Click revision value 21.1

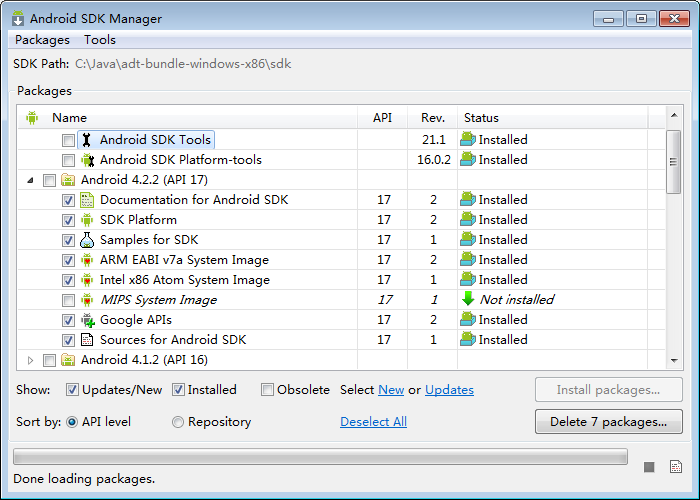point(434,140)
